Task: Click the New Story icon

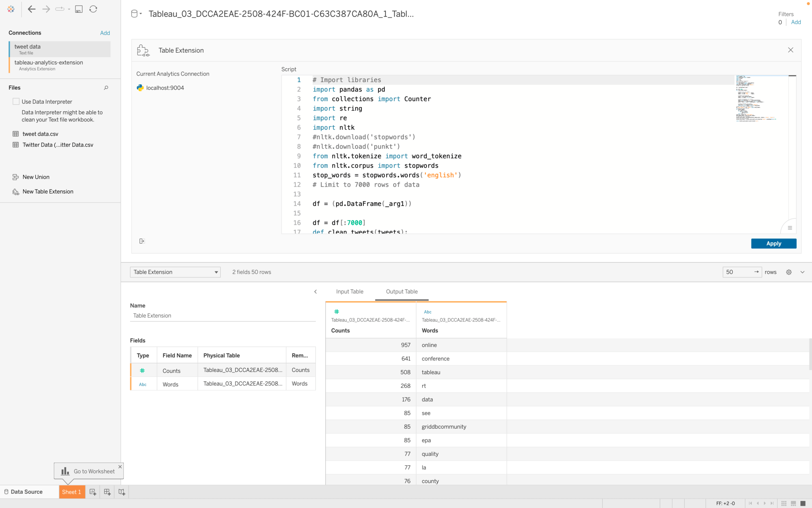Action: (121, 492)
